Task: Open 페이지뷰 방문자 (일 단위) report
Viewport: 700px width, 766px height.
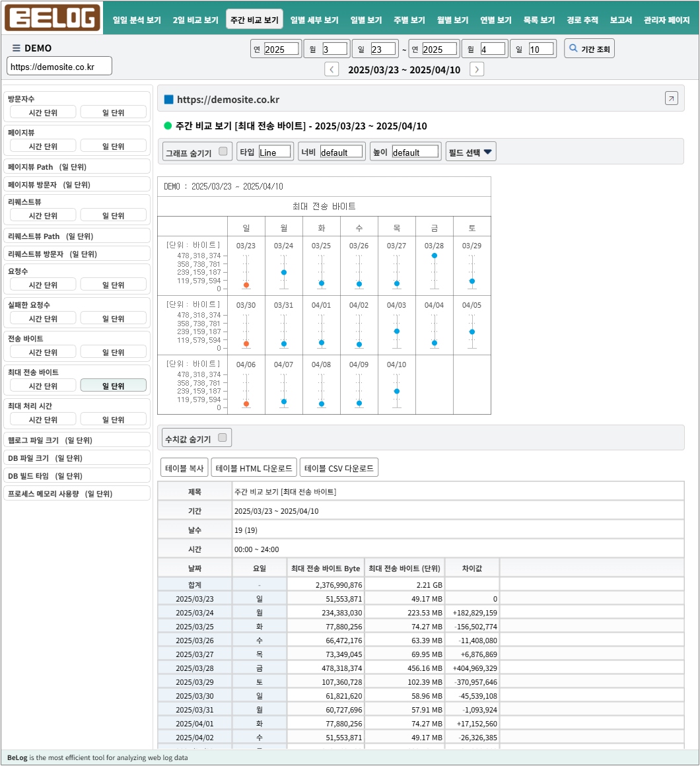Action: point(77,185)
